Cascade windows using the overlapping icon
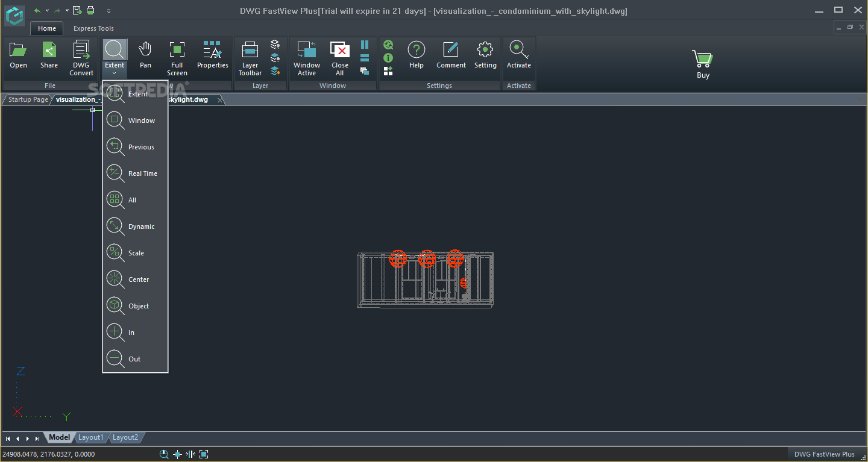Image resolution: width=868 pixels, height=462 pixels. coord(365,71)
